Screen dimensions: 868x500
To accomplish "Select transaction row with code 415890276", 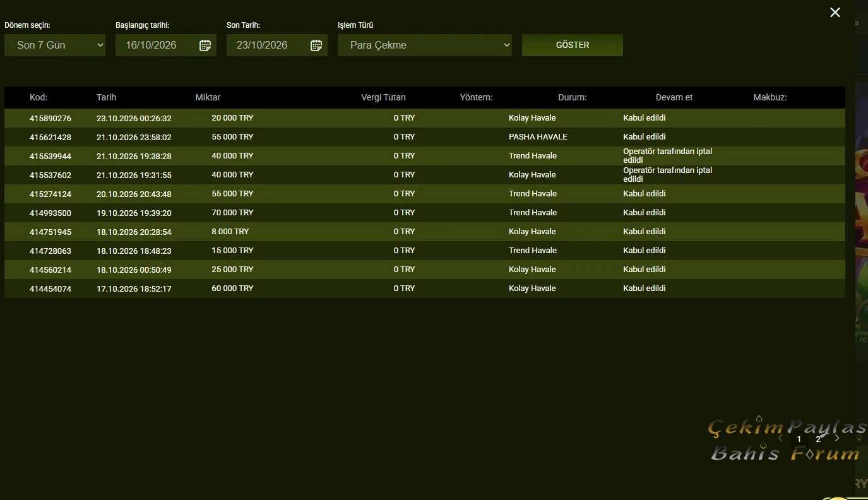I will pyautogui.click(x=425, y=118).
